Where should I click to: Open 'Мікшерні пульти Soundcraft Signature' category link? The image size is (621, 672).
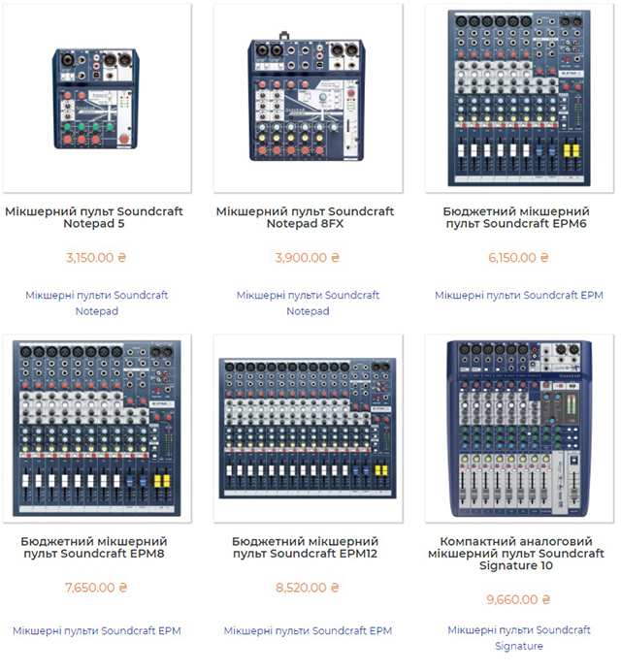pos(518,637)
